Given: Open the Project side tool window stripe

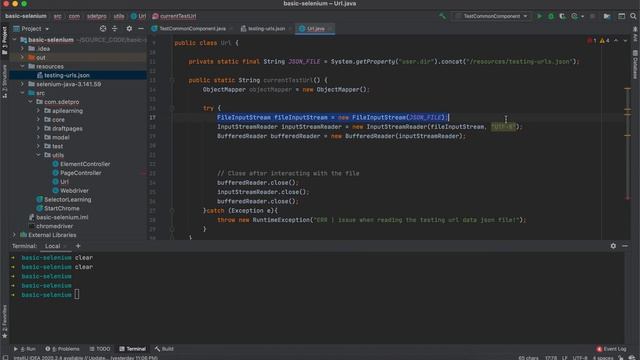Looking at the screenshot, I should point(4,40).
